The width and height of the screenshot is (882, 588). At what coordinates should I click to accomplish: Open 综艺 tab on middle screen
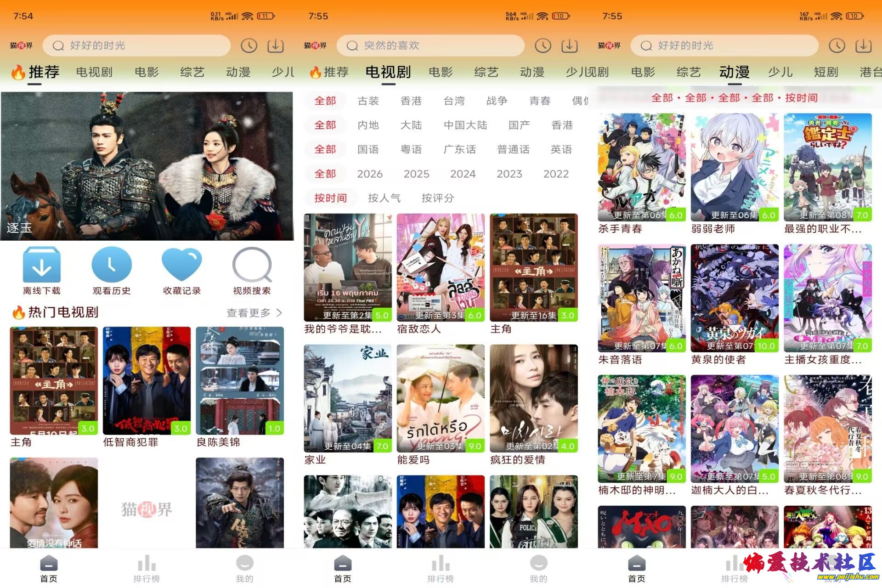(x=486, y=72)
